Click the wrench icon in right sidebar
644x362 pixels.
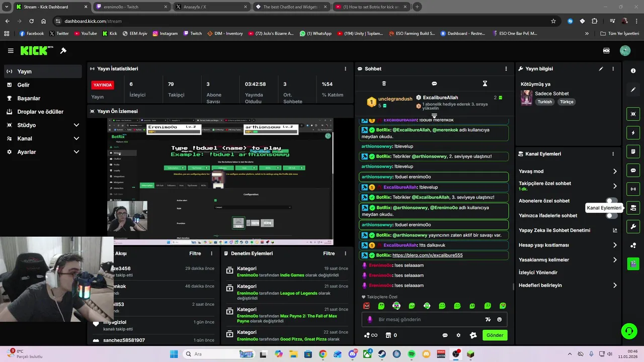(633, 226)
